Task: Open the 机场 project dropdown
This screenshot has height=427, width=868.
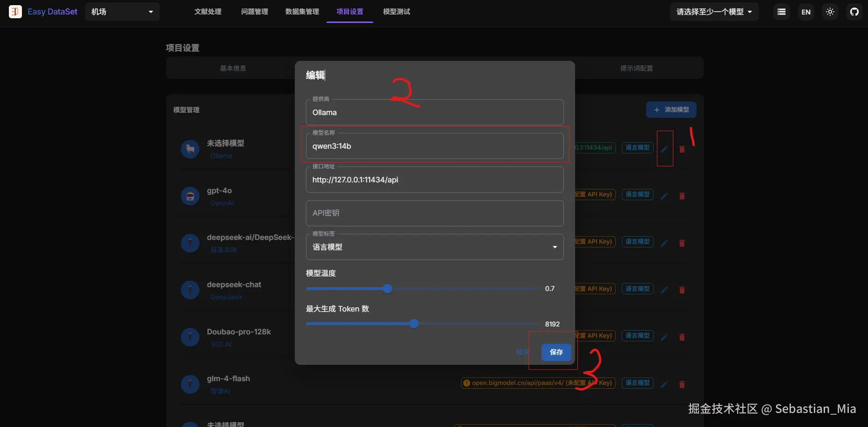Action: [122, 12]
